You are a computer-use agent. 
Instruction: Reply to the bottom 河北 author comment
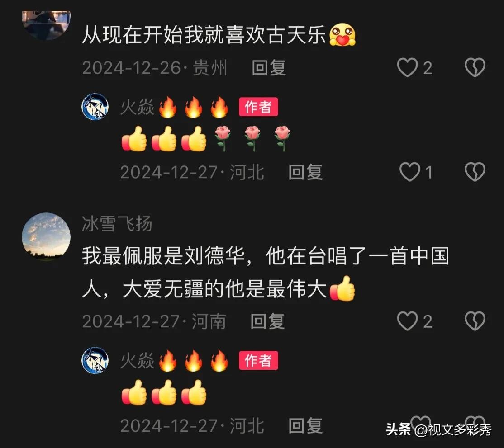[305, 425]
